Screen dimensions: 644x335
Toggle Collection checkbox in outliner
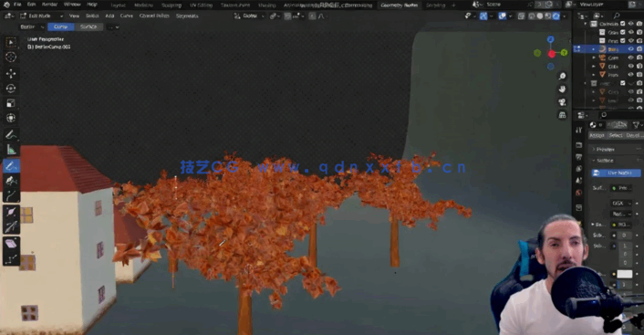pyautogui.click(x=623, y=24)
